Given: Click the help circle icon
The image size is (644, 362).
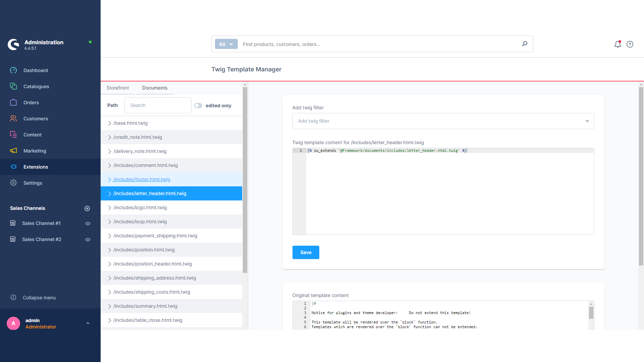Looking at the screenshot, I should tap(630, 44).
